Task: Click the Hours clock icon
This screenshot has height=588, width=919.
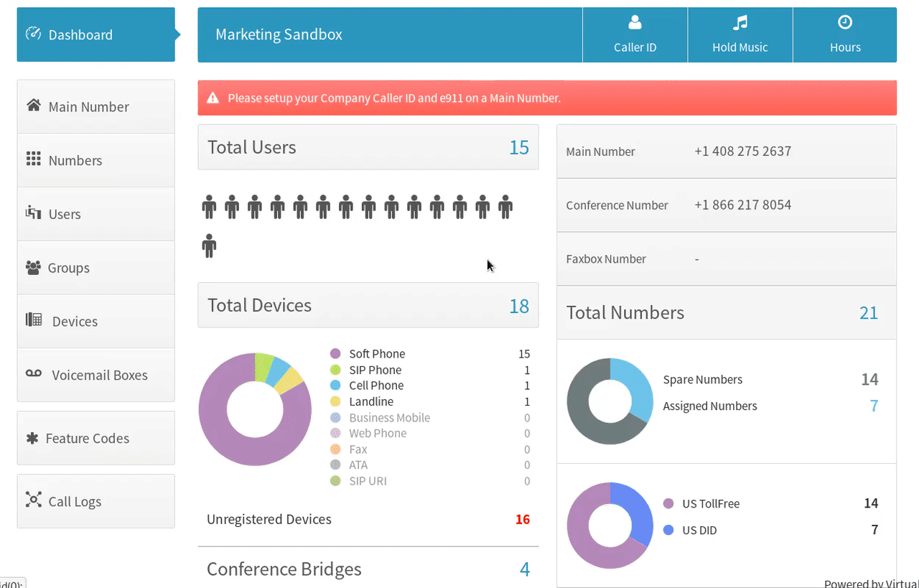Action: (845, 23)
